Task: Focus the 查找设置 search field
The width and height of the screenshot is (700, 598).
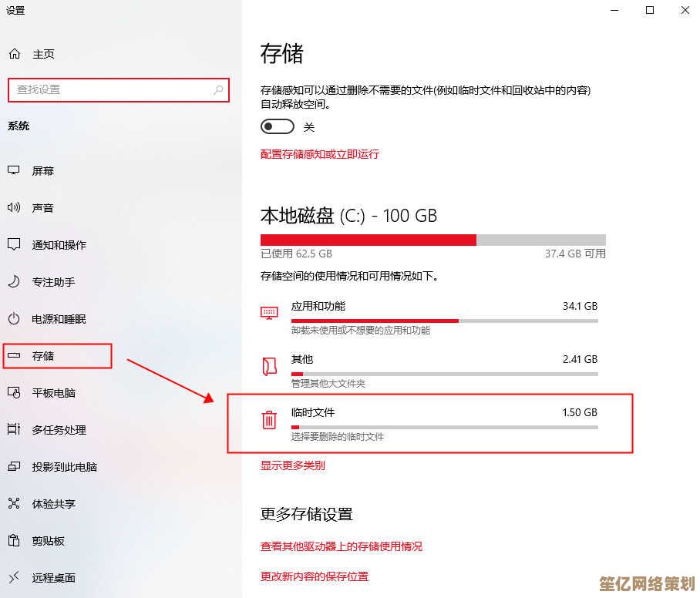Action: click(x=118, y=89)
